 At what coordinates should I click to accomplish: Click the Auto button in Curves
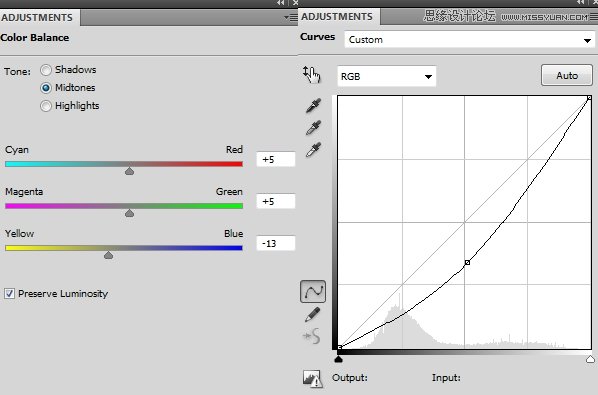click(x=567, y=75)
